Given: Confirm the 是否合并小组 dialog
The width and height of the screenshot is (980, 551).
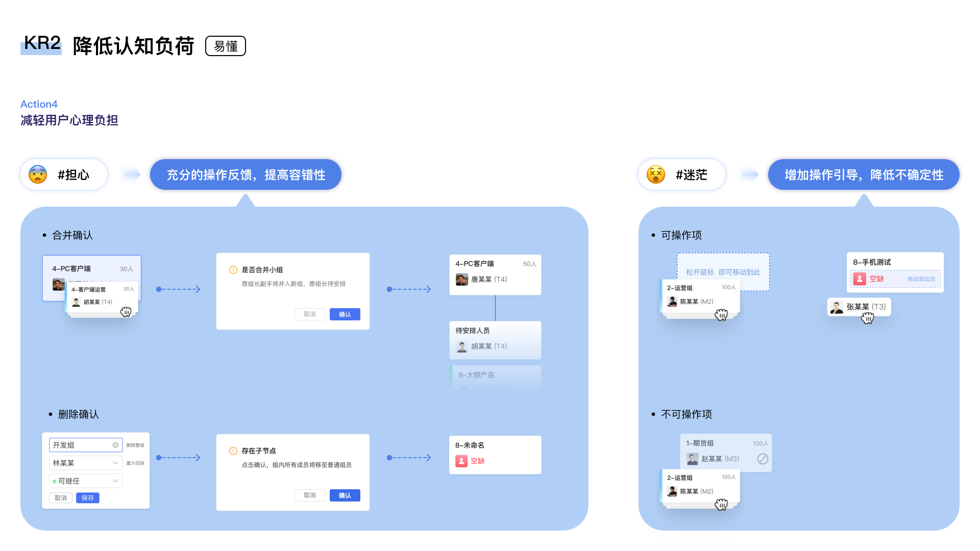Looking at the screenshot, I should (x=345, y=314).
